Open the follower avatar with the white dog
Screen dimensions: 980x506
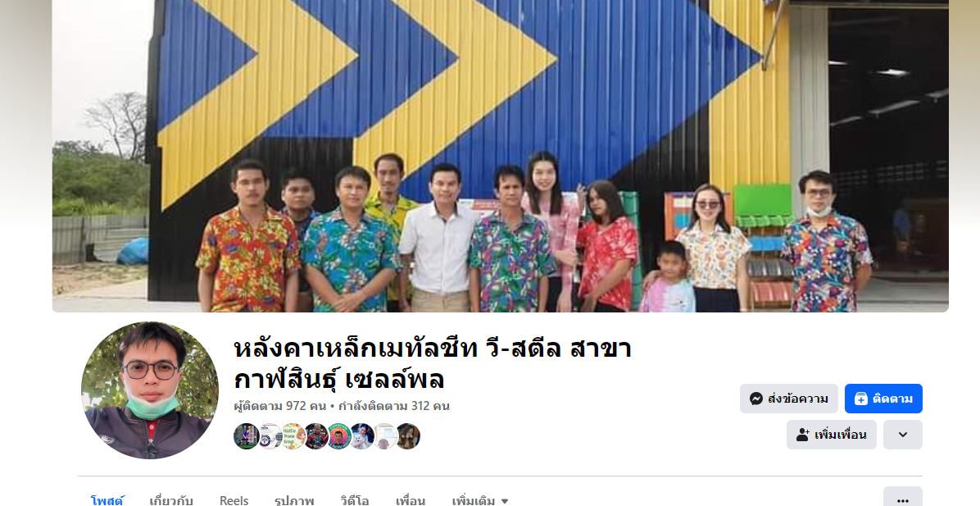pyautogui.click(x=362, y=436)
